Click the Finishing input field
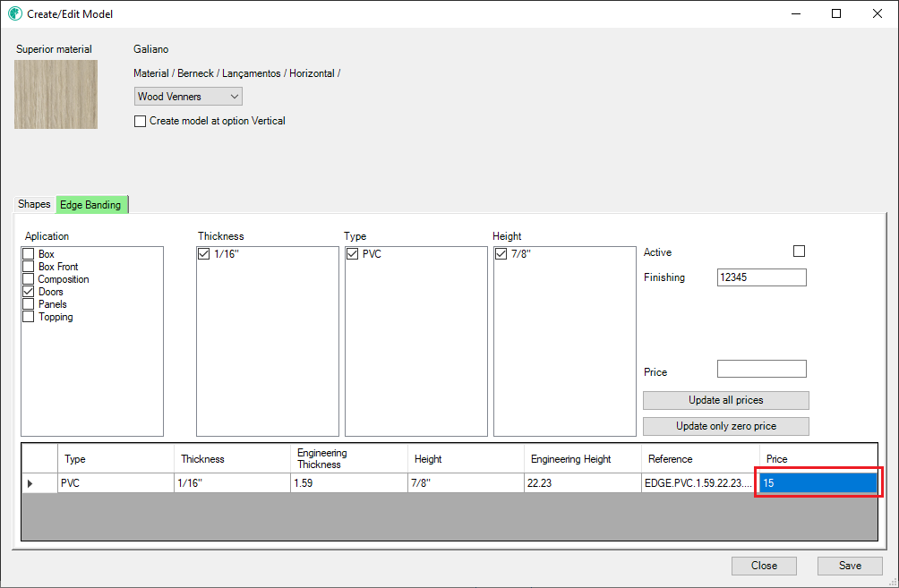Image resolution: width=899 pixels, height=588 pixels. (x=761, y=277)
